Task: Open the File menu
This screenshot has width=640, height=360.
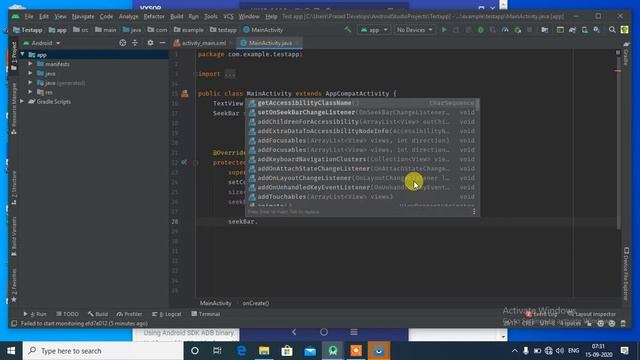Action: (29, 16)
